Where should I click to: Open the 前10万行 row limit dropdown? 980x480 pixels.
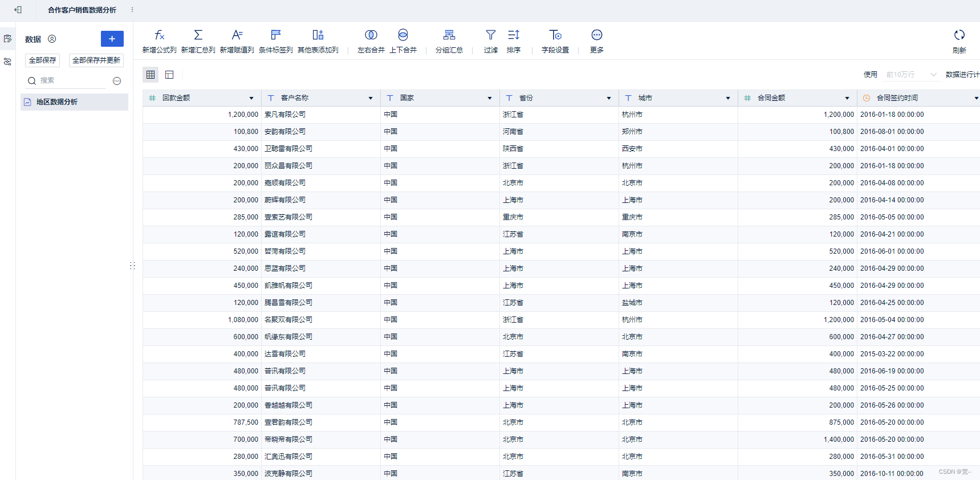point(911,75)
